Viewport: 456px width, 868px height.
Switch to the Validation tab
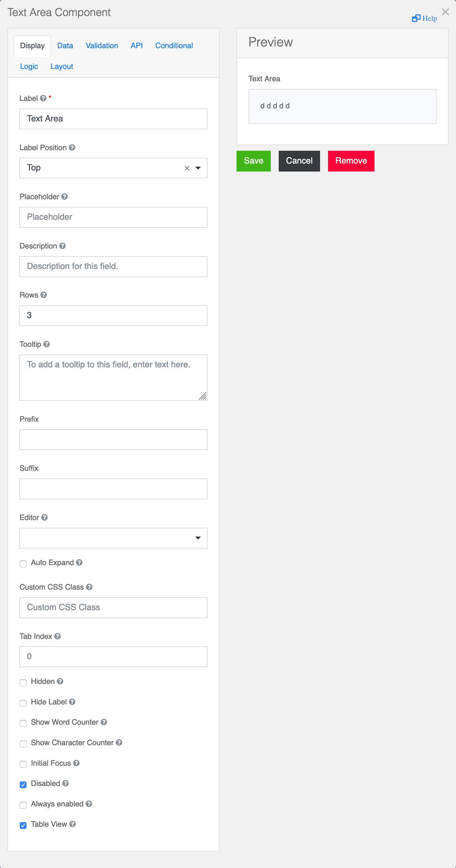(x=101, y=46)
